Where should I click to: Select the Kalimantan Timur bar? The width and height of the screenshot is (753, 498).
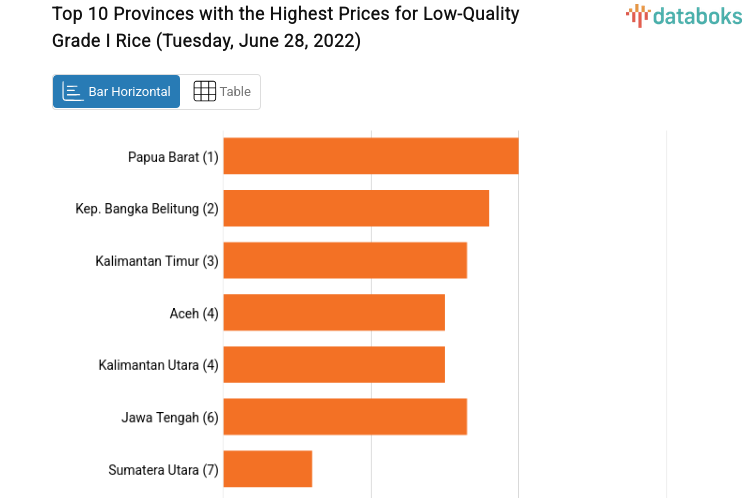[344, 260]
